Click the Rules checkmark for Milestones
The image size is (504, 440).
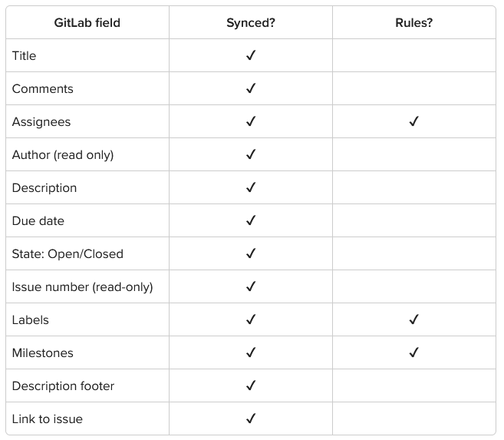coord(414,352)
